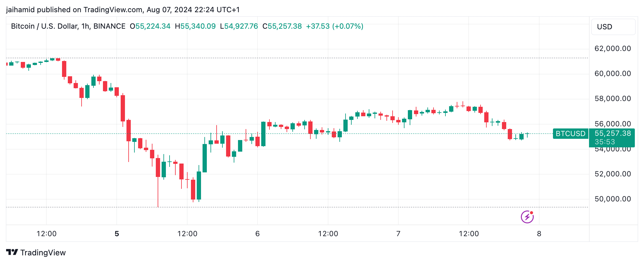
Task: Click the 50,000.00 price axis label
Action: pyautogui.click(x=613, y=199)
